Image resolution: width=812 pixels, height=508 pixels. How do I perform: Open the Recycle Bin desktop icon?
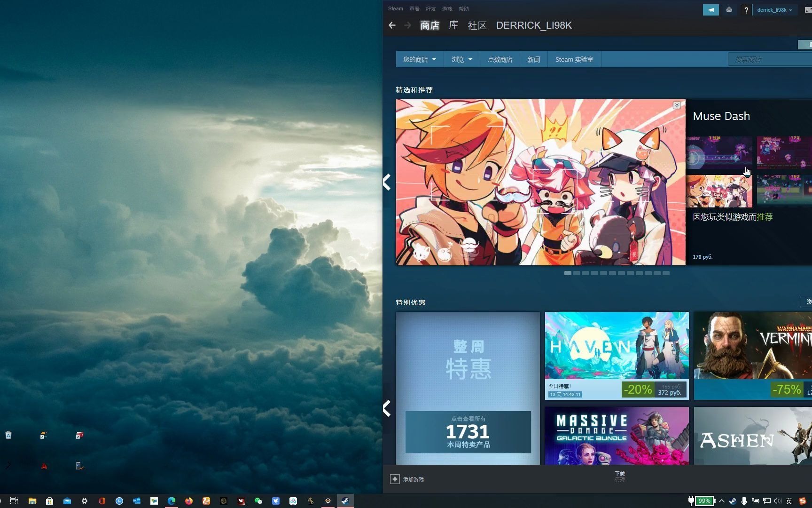click(8, 435)
